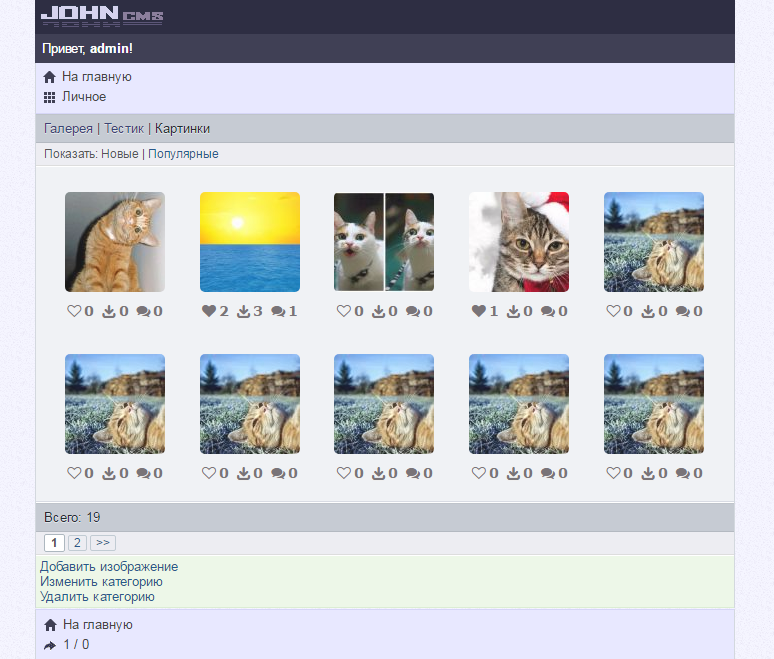This screenshot has height=659, width=774.
Task: Click download icon under two-cats image
Action: tap(378, 312)
